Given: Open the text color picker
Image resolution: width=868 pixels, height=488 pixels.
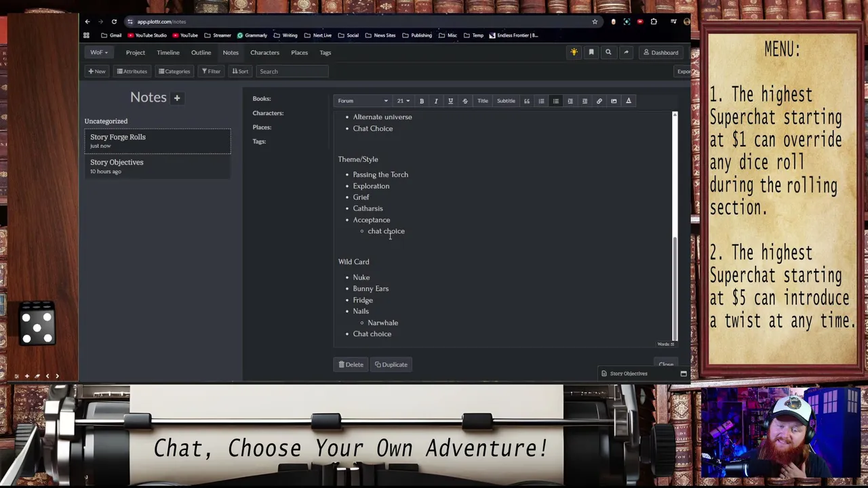Looking at the screenshot, I should [x=628, y=101].
